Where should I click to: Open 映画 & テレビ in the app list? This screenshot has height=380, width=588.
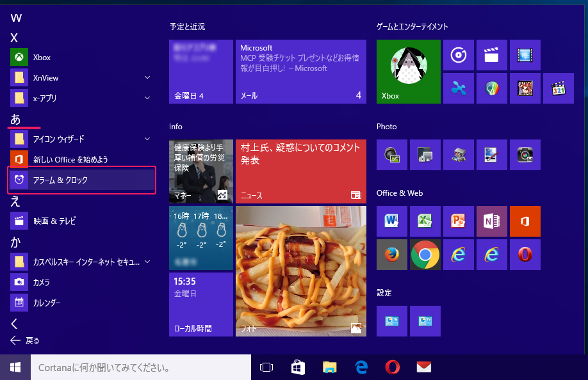coord(82,221)
